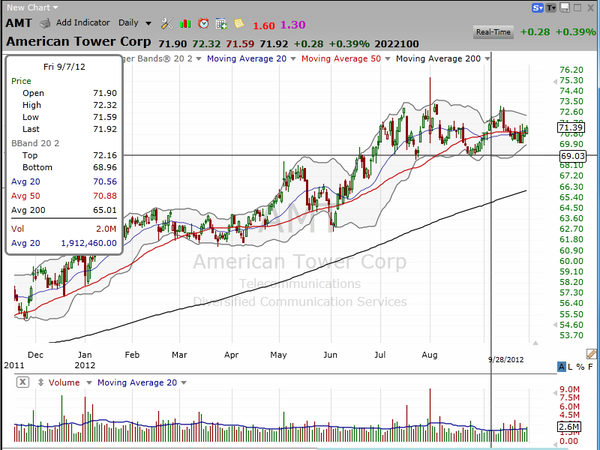Click the magenta 1.30 value in toolbar
600x450 pixels.
coord(293,25)
